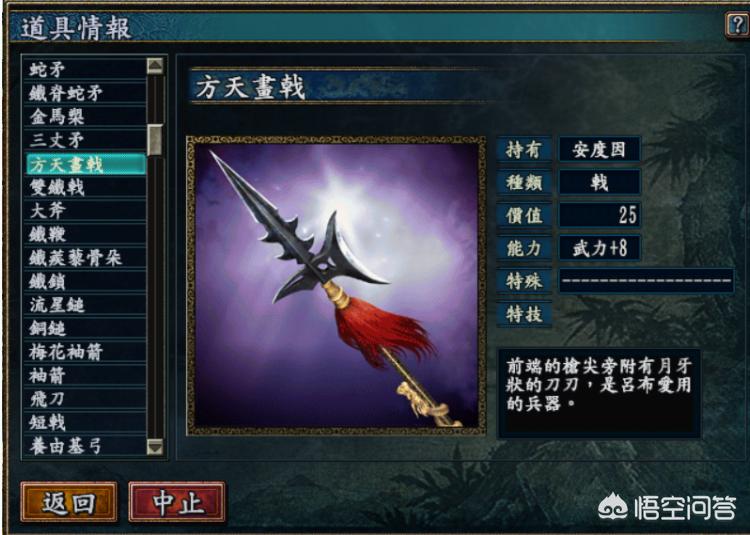Screen dimensions: 750x535
Task: Pick 梅花袖箭 from the item list
Action: pyautogui.click(x=85, y=352)
